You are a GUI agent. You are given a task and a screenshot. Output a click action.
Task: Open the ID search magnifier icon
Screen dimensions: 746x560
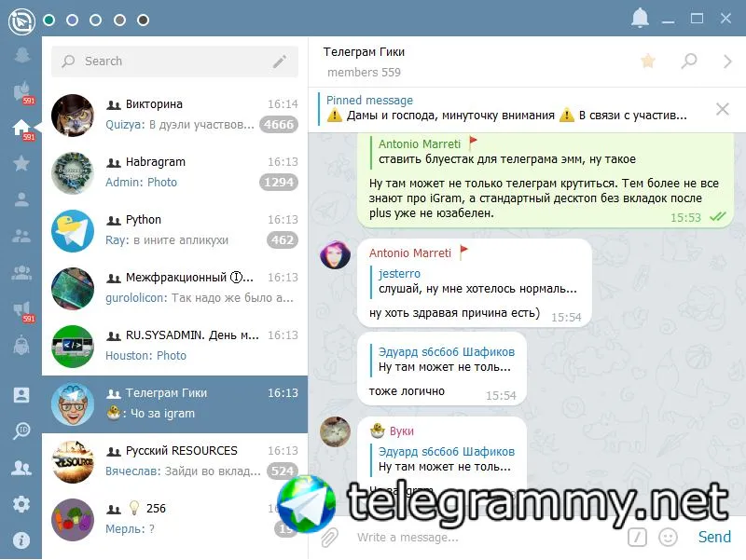click(x=21, y=430)
